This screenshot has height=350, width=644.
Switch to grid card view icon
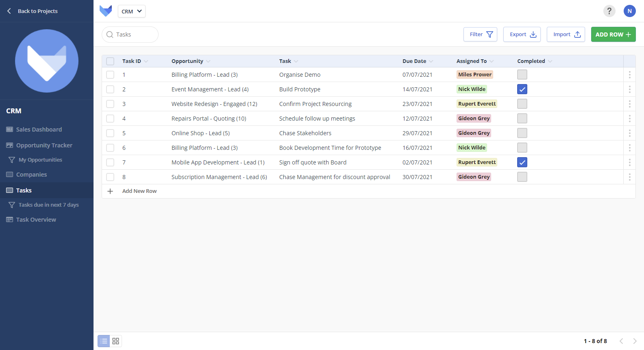[x=116, y=341]
